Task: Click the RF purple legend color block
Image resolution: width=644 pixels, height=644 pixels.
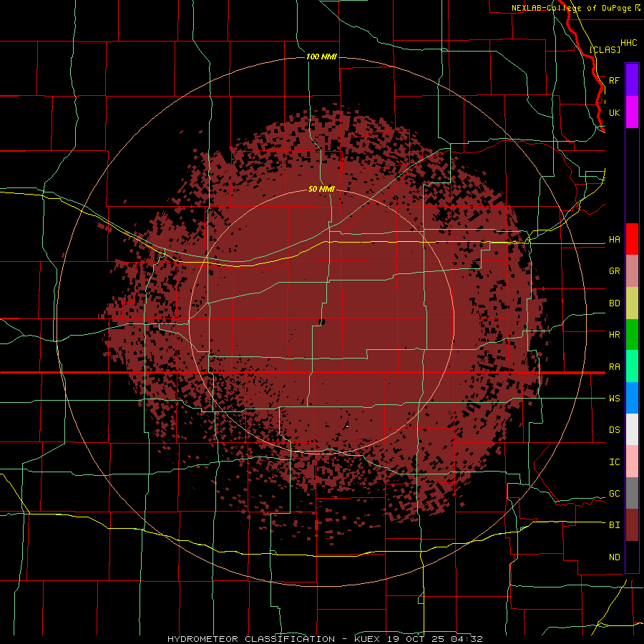Action: click(x=632, y=80)
